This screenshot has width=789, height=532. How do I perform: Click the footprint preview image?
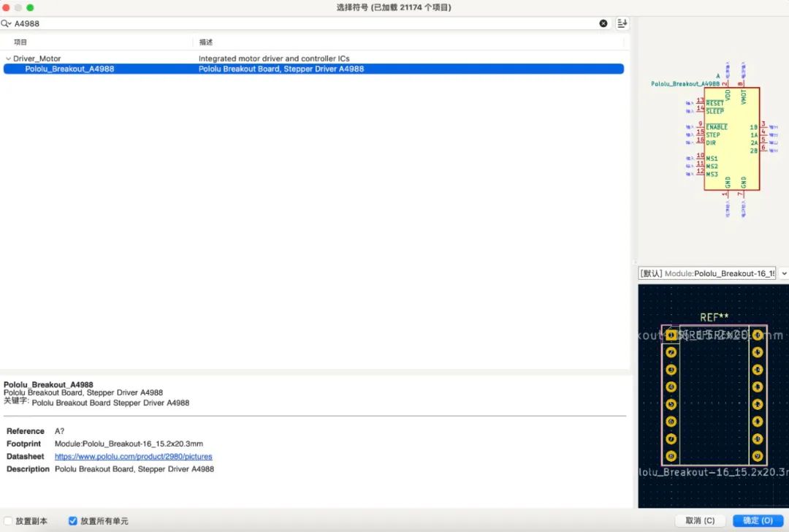point(714,396)
